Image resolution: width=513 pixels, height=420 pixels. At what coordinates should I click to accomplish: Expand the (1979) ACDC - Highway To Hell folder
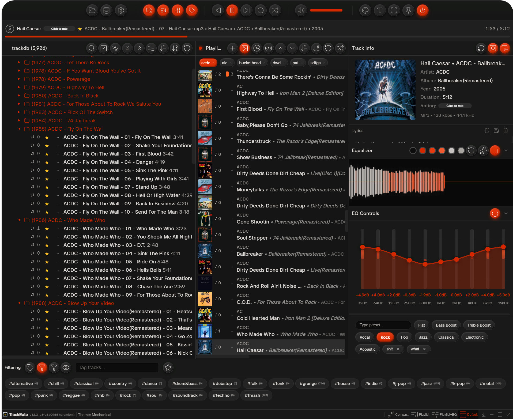(x=19, y=87)
